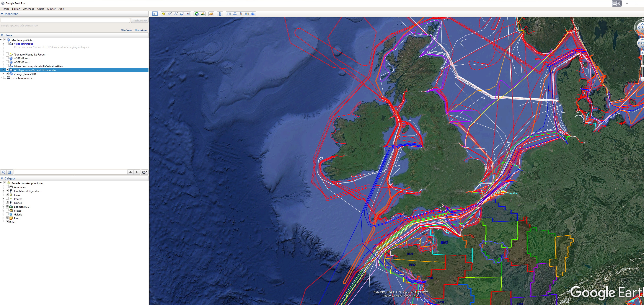Expand the Frontières et légendes layer
The width and height of the screenshot is (644, 305).
(3, 191)
